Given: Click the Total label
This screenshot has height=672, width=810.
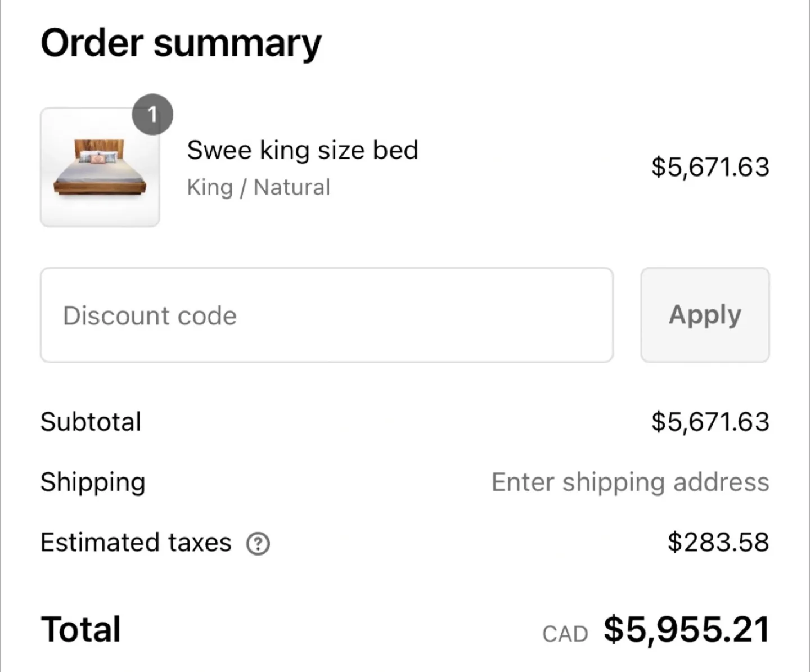Looking at the screenshot, I should click(80, 629).
